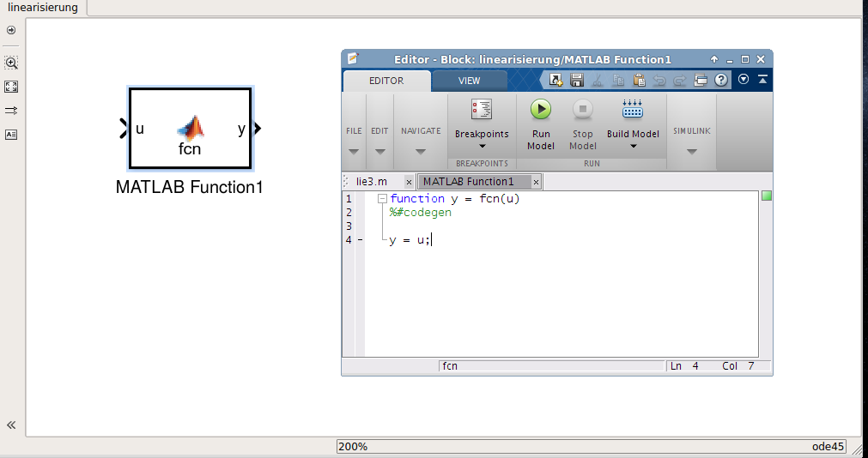This screenshot has width=868, height=458.
Task: Select the MATLAB Function1 block on canvas
Action: (191, 129)
